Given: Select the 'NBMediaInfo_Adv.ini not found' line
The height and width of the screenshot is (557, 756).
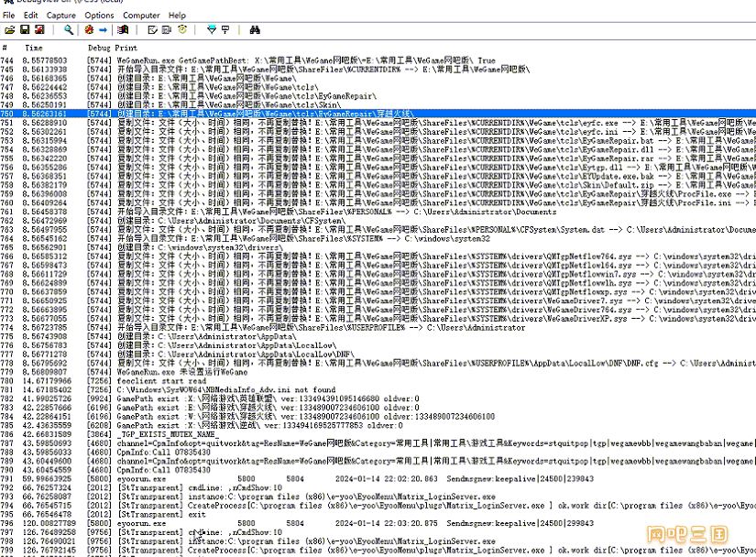Looking at the screenshot, I should [x=378, y=389].
